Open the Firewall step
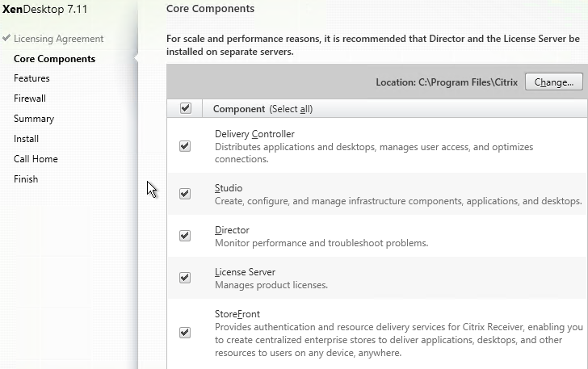Image resolution: width=588 pixels, height=369 pixels. coord(30,99)
